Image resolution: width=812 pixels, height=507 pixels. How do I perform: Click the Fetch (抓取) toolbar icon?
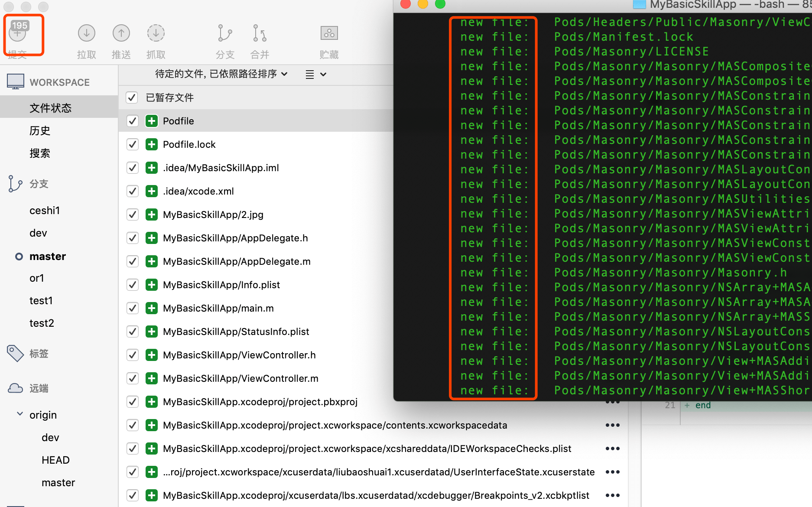[x=156, y=33]
